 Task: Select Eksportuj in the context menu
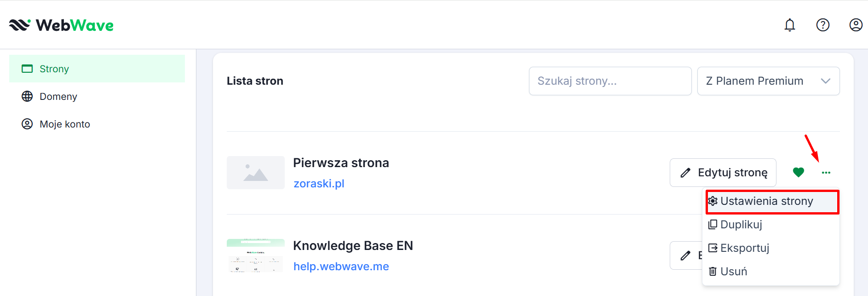pos(744,248)
